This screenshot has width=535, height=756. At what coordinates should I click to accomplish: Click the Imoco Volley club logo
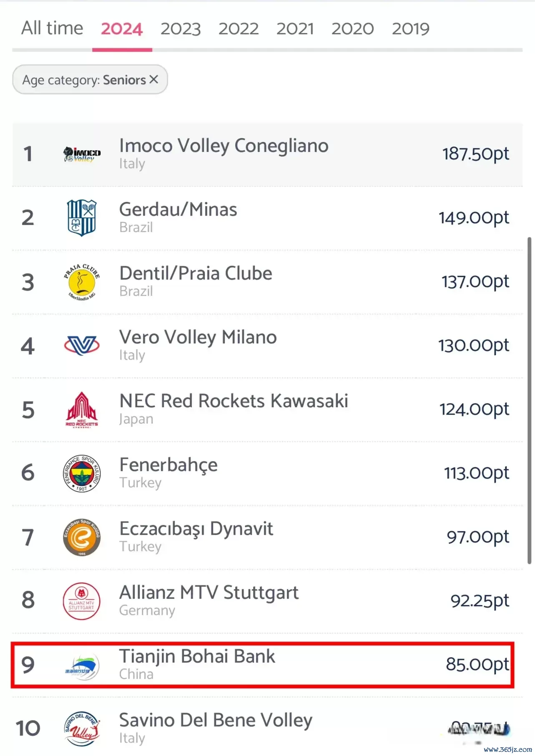(82, 154)
